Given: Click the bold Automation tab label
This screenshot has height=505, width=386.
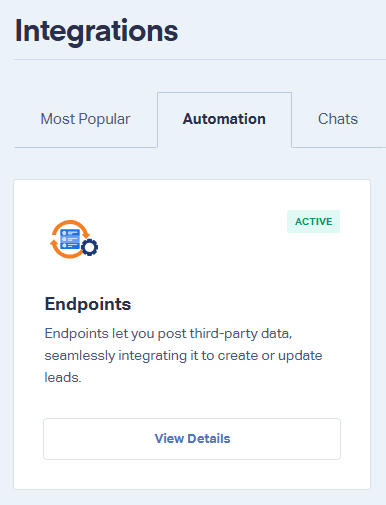Looking at the screenshot, I should click(224, 119).
